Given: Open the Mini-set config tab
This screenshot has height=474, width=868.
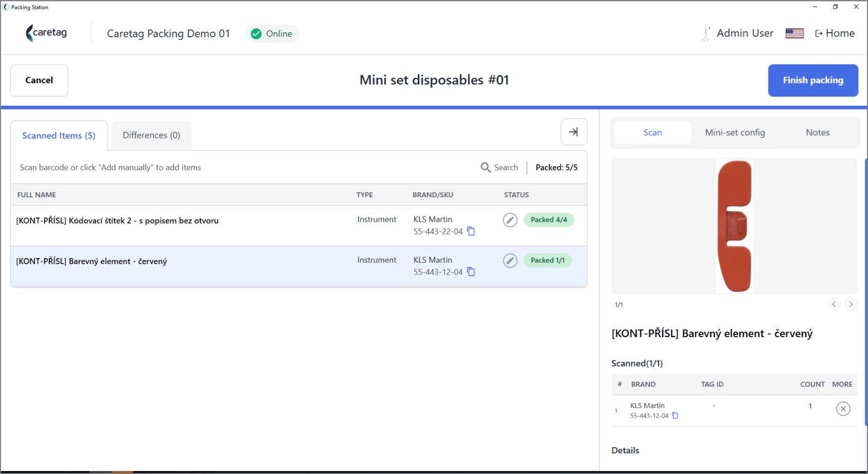Looking at the screenshot, I should pyautogui.click(x=735, y=132).
